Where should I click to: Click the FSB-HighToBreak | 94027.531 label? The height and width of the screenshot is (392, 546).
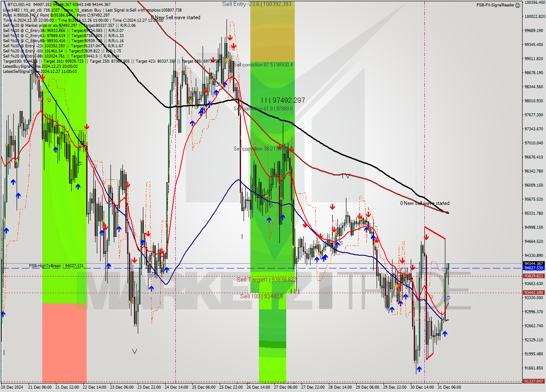click(56, 266)
